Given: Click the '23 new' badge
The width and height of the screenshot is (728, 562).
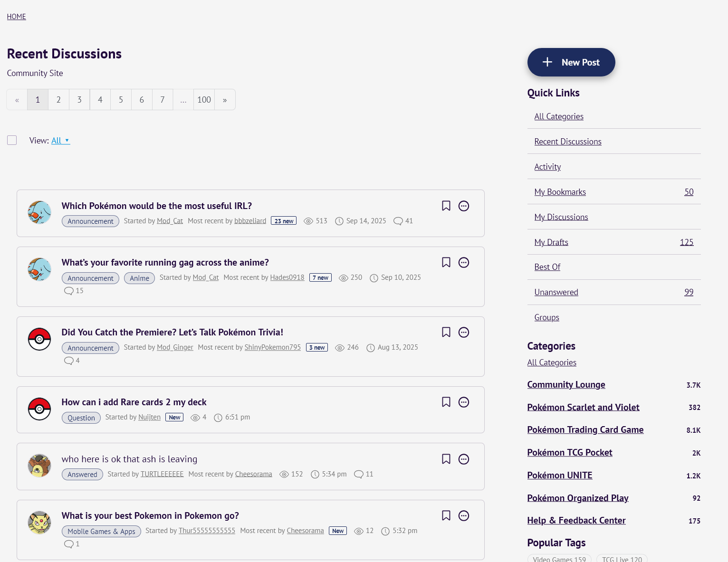Looking at the screenshot, I should pos(284,221).
